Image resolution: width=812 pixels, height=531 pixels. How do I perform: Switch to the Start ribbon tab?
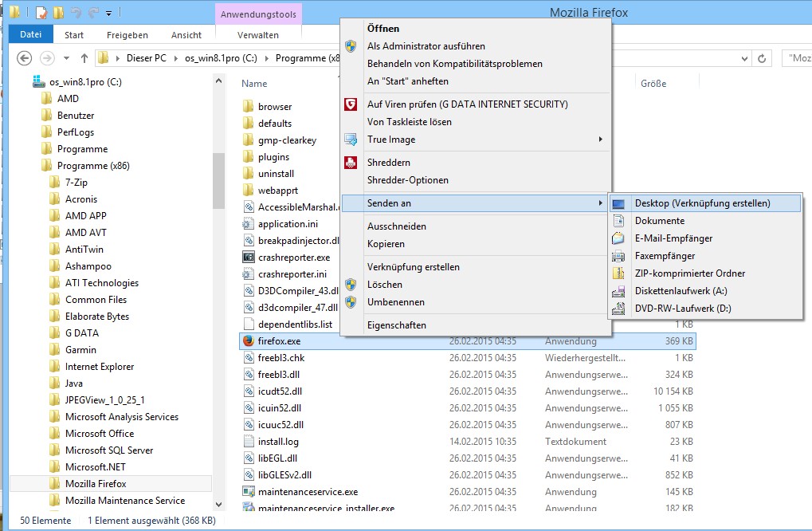tap(74, 35)
